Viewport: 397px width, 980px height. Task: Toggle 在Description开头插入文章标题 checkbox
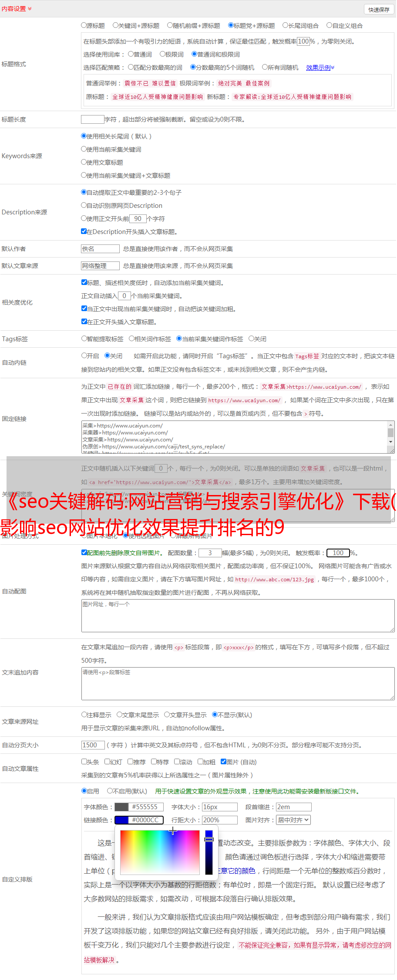coord(84,231)
